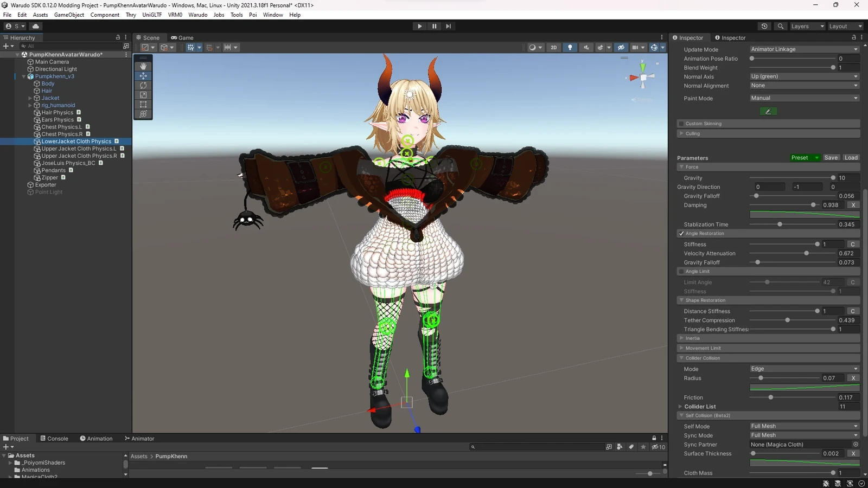Toggle scene lighting bulb icon
The height and width of the screenshot is (488, 868).
coord(570,47)
